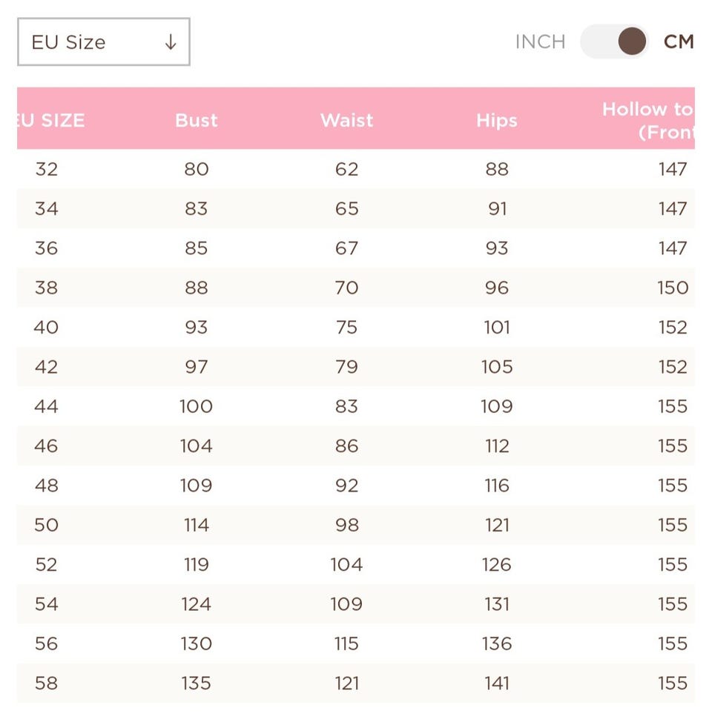Click the Hips column header
The image size is (712, 728).
click(496, 120)
